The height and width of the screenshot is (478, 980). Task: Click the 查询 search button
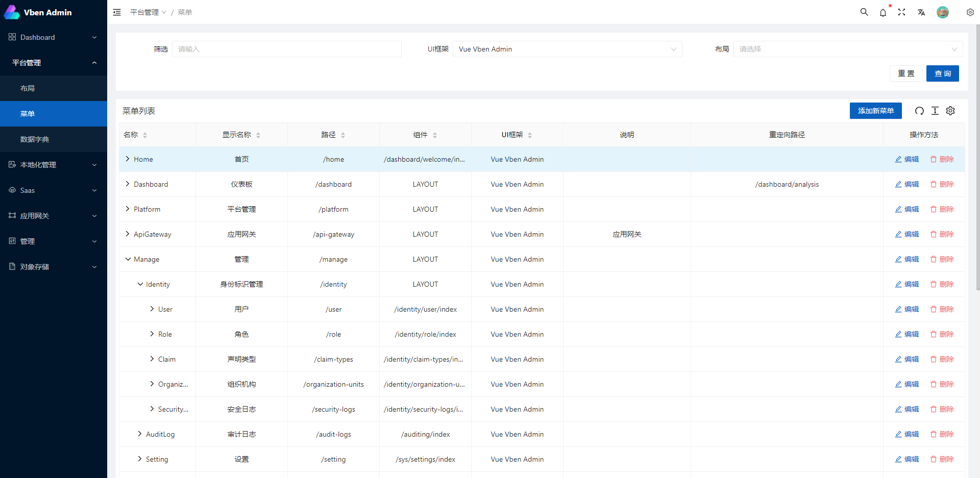(x=942, y=73)
